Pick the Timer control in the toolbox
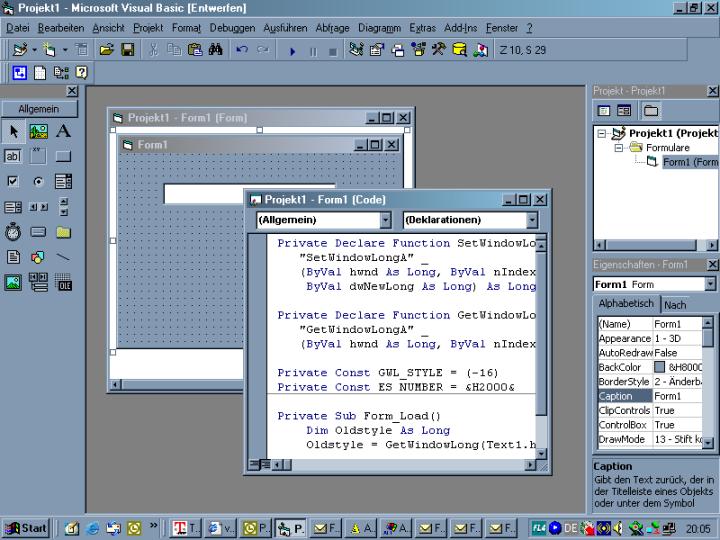 [13, 232]
